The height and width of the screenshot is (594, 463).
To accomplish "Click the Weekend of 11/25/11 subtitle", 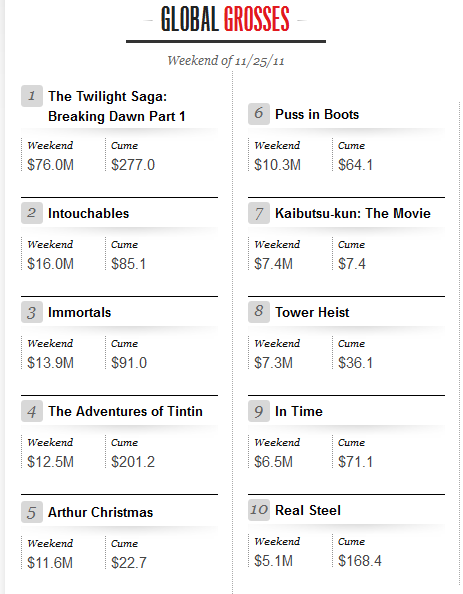I will (x=226, y=61).
